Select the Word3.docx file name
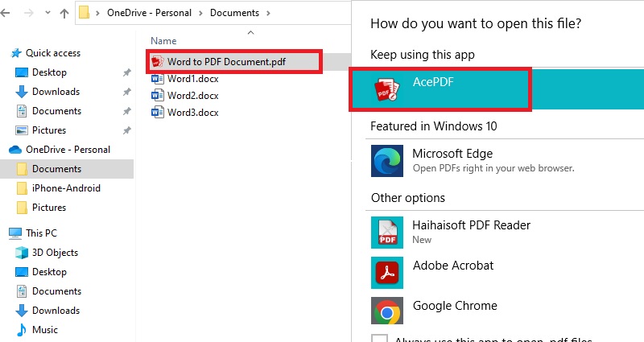The width and height of the screenshot is (644, 342). pyautogui.click(x=192, y=113)
